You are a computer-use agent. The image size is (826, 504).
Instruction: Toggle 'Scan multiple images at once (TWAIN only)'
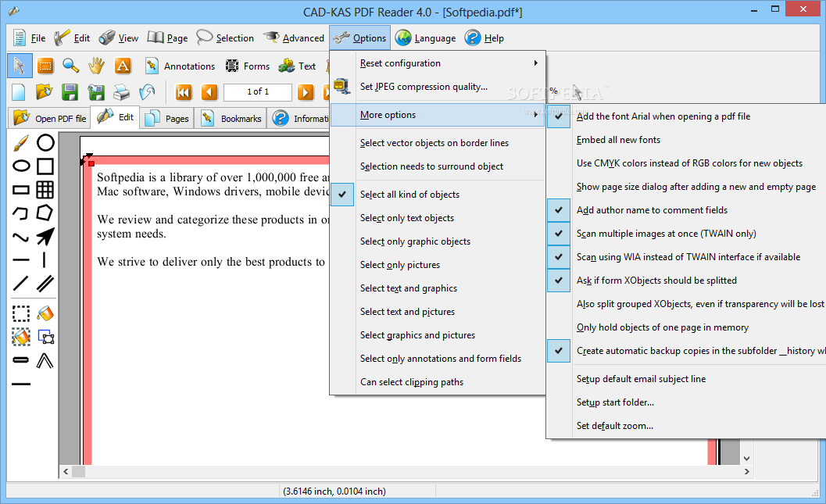pyautogui.click(x=686, y=234)
